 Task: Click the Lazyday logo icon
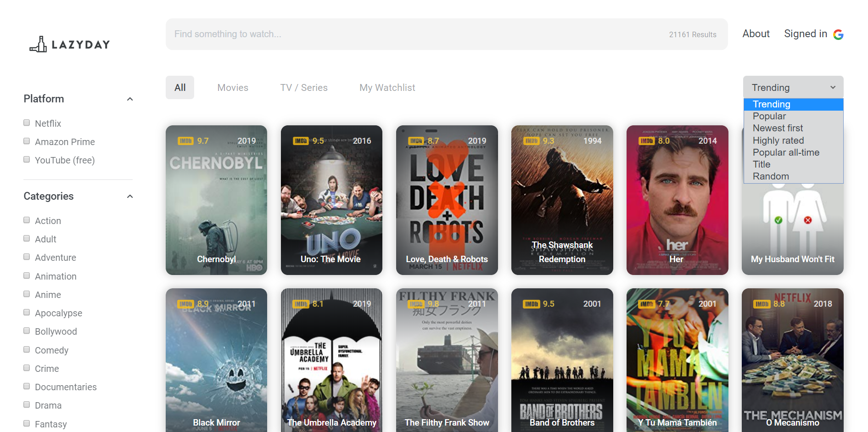(x=39, y=44)
